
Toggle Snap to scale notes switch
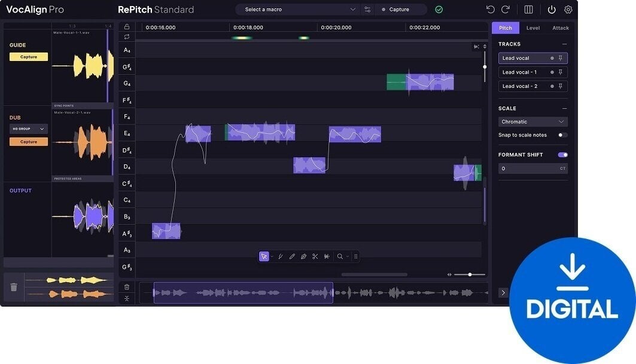pyautogui.click(x=562, y=135)
